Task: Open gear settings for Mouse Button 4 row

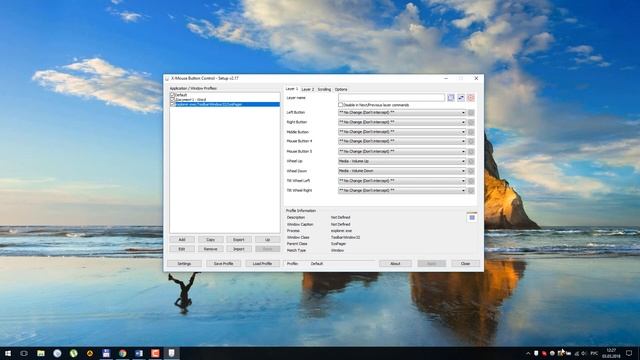Action: (x=471, y=141)
